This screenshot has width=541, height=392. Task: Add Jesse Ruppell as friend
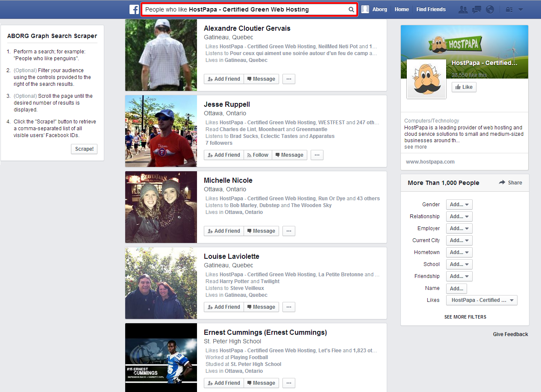(x=224, y=155)
